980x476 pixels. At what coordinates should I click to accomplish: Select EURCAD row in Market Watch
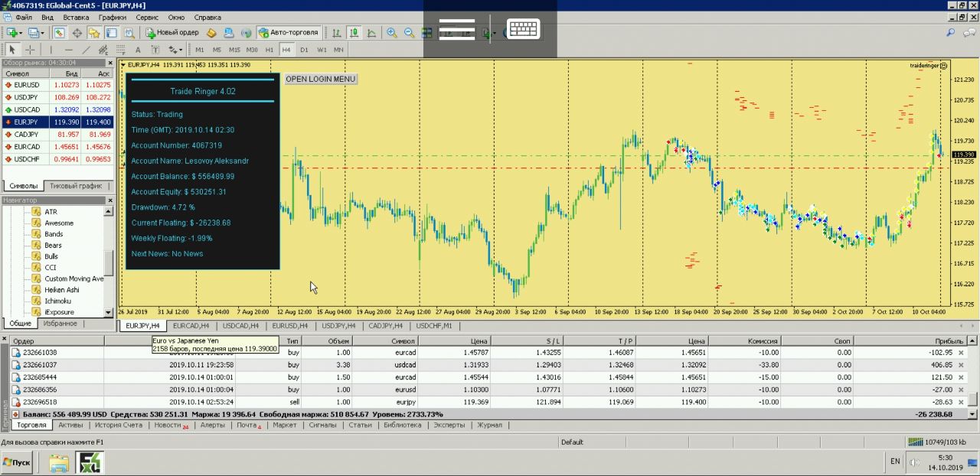57,146
